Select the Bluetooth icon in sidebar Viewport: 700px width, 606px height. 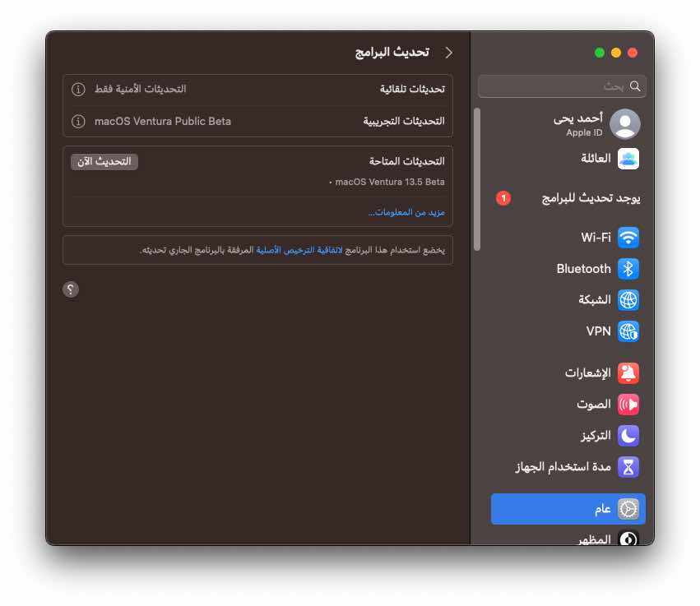tap(628, 269)
